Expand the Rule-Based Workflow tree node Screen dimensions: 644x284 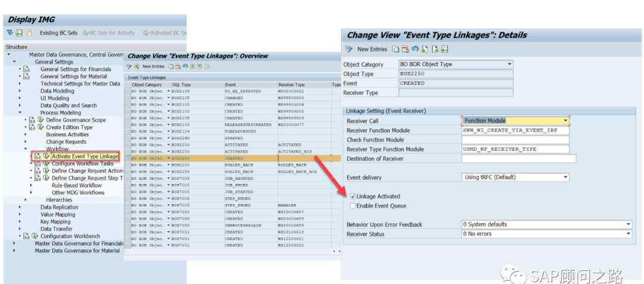(x=31, y=185)
